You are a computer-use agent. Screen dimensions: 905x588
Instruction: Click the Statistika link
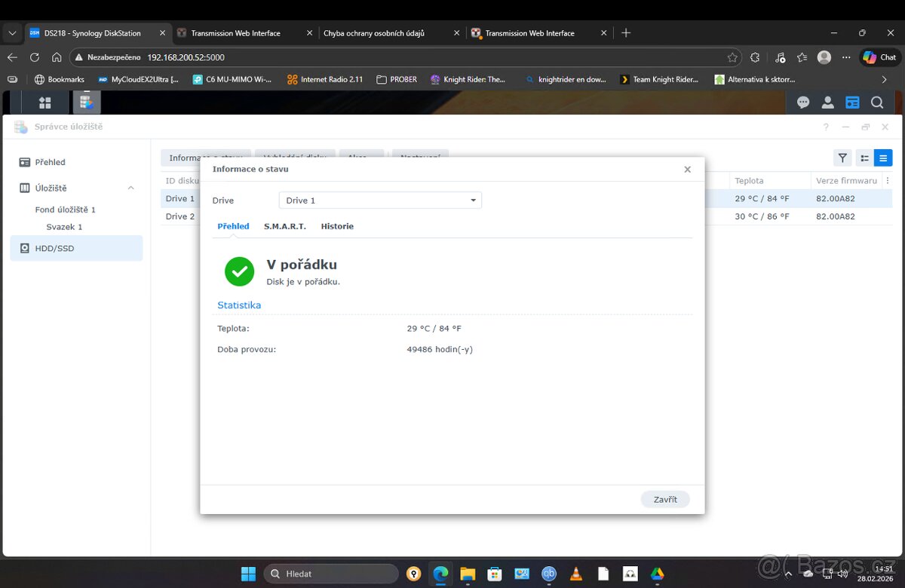(238, 305)
